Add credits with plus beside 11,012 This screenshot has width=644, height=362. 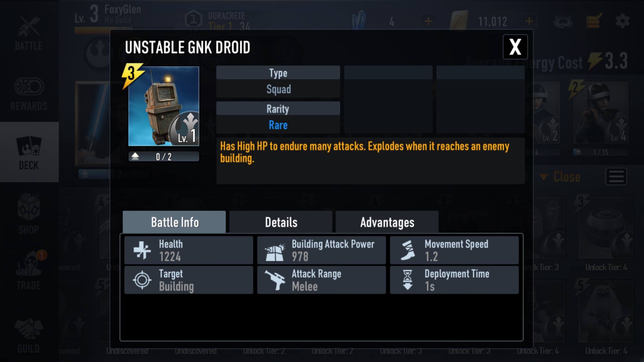(529, 21)
